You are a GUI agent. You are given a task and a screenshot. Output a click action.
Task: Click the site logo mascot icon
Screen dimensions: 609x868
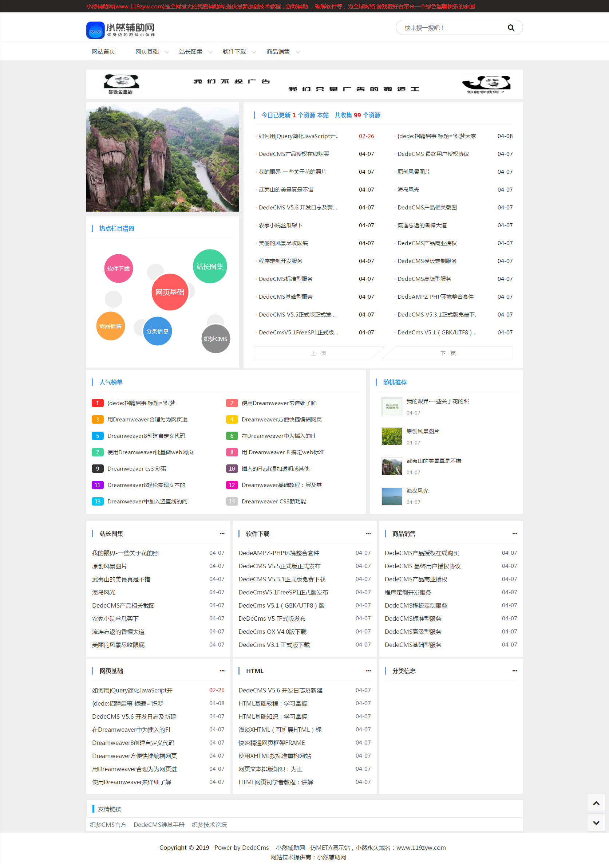click(x=95, y=30)
